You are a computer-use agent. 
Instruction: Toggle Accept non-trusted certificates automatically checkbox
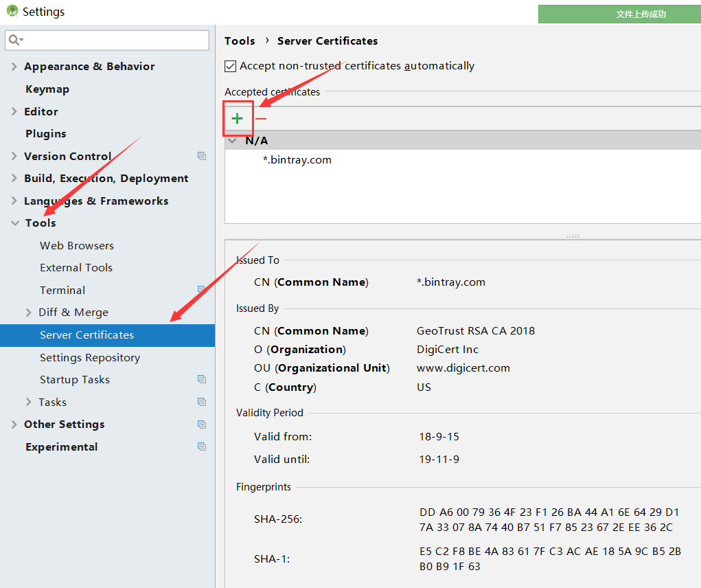point(230,66)
